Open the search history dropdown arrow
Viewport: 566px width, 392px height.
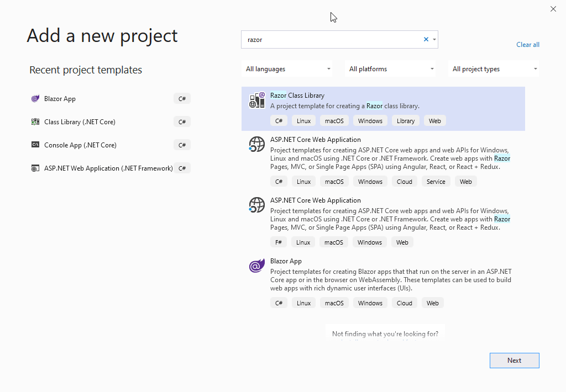tap(434, 40)
